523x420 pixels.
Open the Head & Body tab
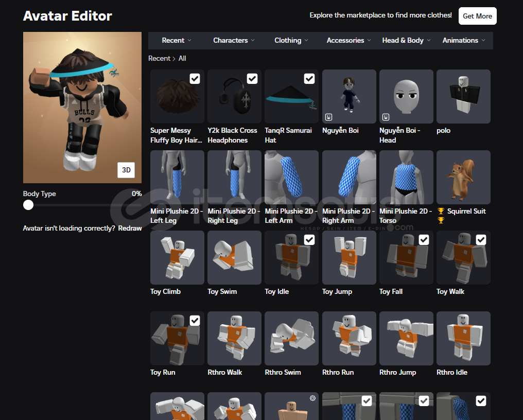point(406,40)
